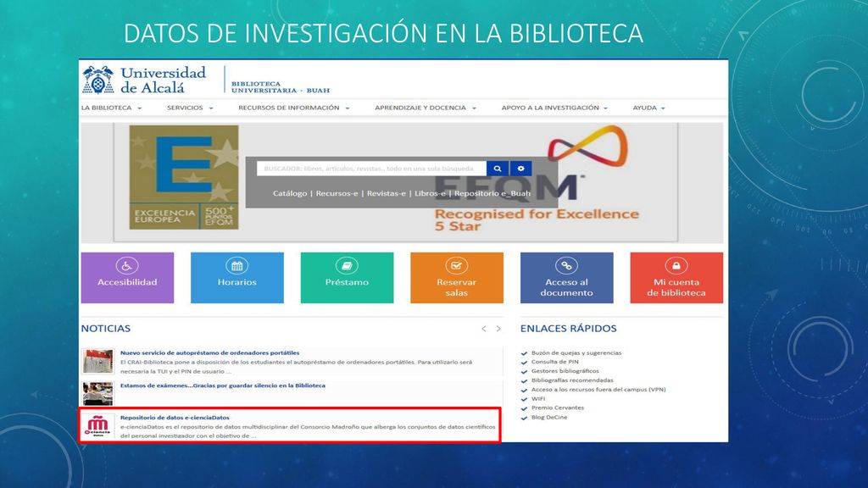Open the Blog DeCine quick link
This screenshot has width=868, height=488.
pos(549,417)
